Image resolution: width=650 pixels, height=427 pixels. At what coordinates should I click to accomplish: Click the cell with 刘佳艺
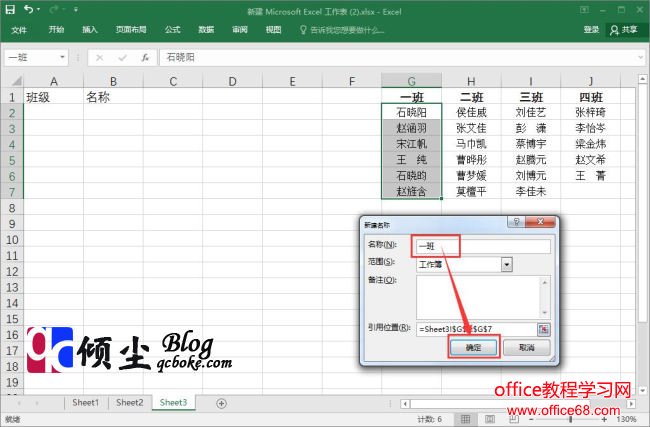[x=531, y=112]
